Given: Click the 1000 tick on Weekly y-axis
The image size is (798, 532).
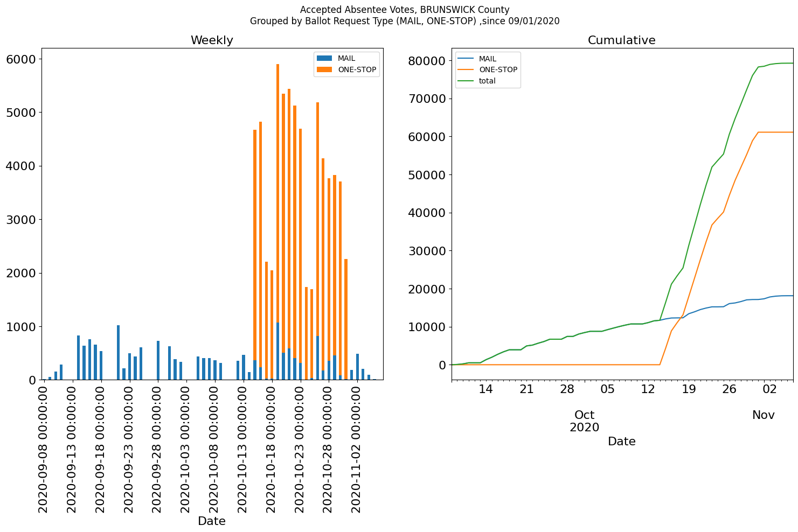Looking at the screenshot, I should pos(21,327).
